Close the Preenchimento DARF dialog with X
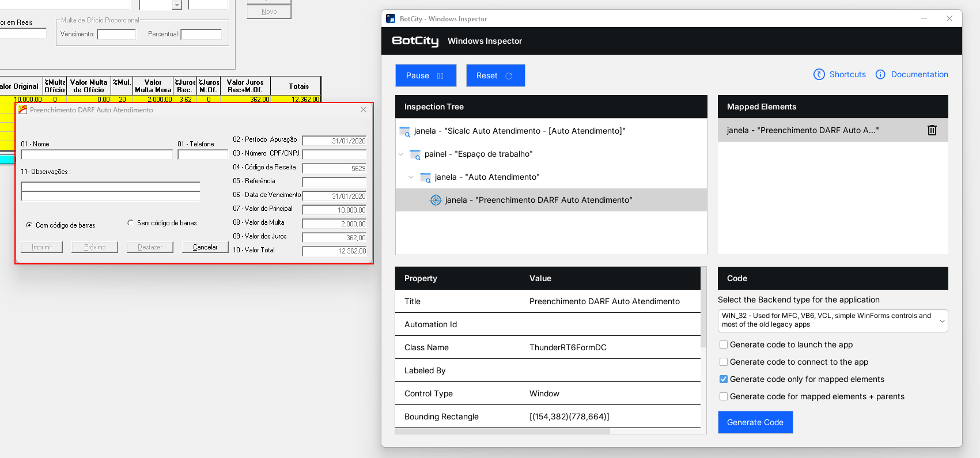This screenshot has height=458, width=980. (363, 109)
